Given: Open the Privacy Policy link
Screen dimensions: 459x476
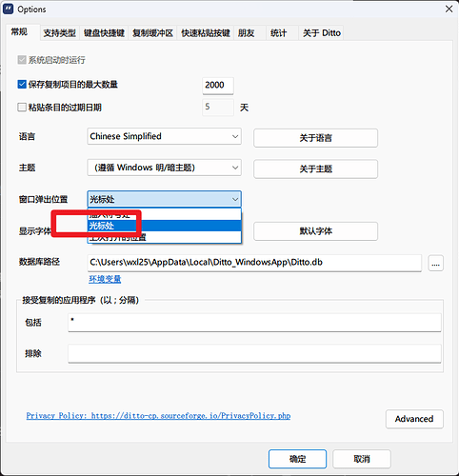Looking at the screenshot, I should coord(158,416).
